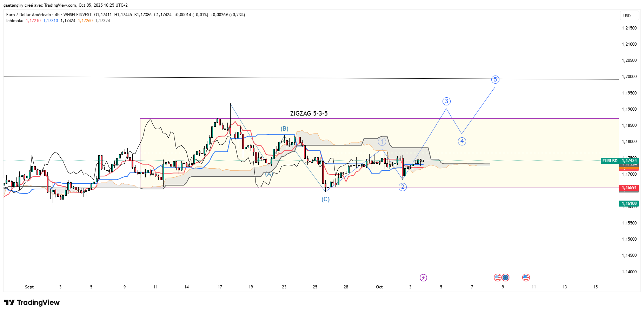644x313 pixels.
Task: Click date 17 on the time axis
Action: click(220, 287)
